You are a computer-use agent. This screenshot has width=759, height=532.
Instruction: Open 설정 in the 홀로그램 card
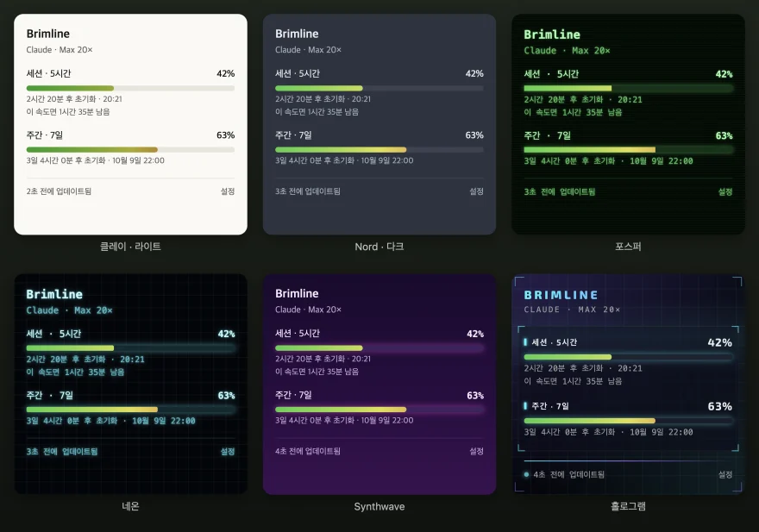click(x=725, y=474)
